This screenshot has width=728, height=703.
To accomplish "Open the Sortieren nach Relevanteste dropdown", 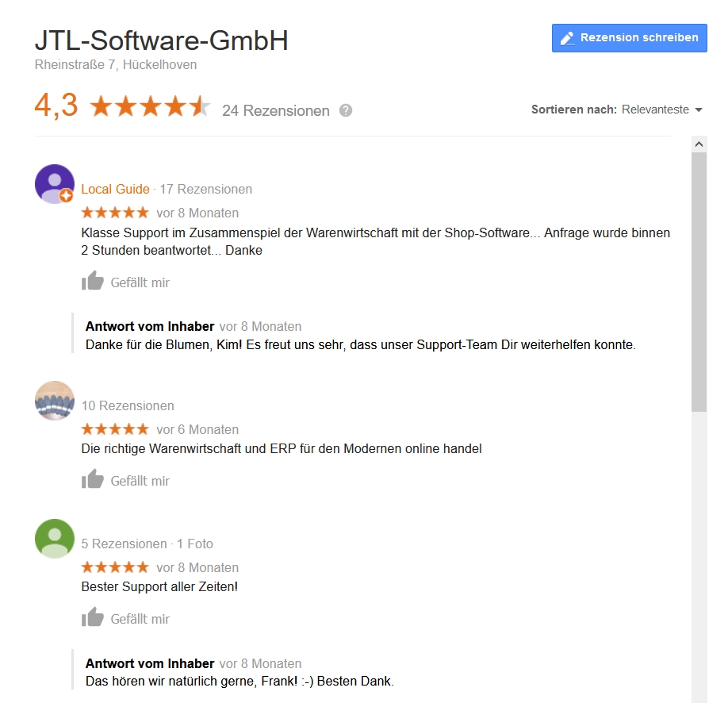I will coord(617,109).
